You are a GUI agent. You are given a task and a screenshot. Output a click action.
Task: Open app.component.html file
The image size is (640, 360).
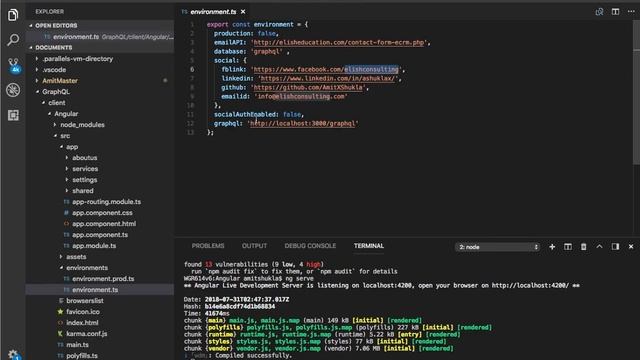104,224
